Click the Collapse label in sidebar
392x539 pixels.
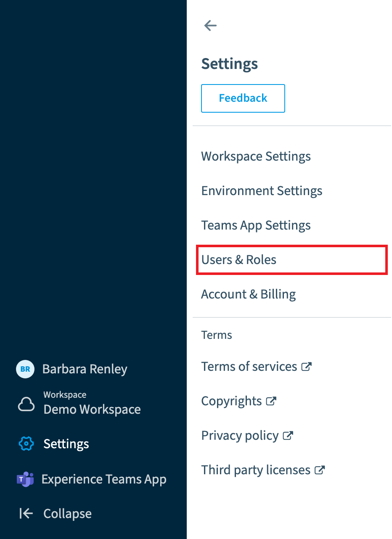68,514
